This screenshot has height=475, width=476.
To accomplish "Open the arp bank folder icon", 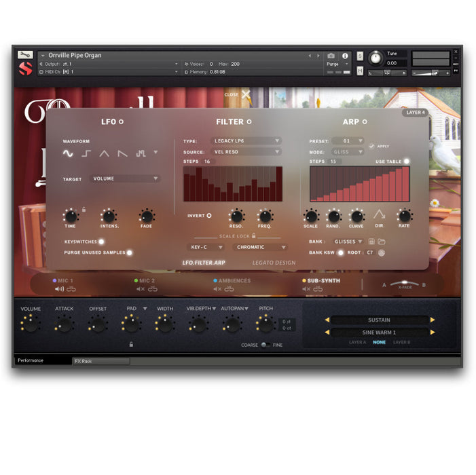I will [382, 242].
